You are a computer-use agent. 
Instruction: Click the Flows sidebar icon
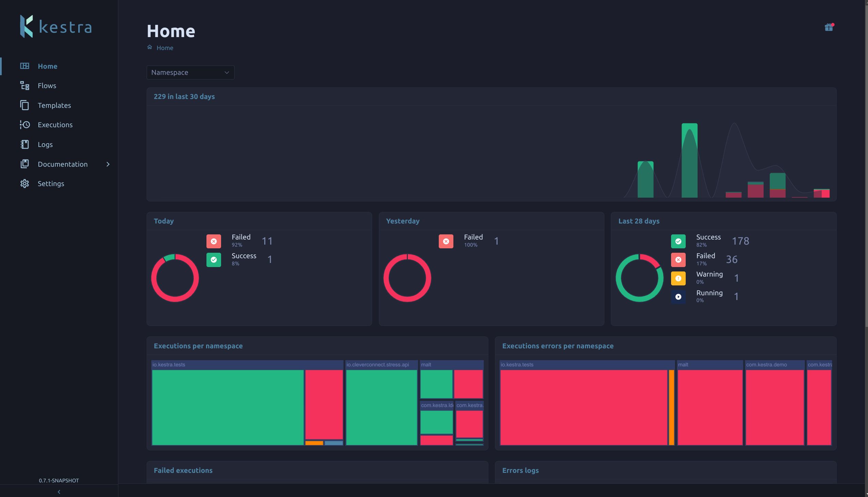[24, 86]
